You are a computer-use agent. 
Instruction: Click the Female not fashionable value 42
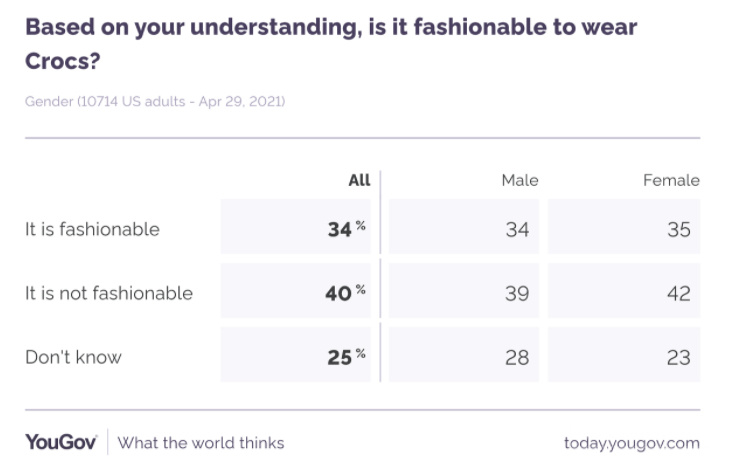click(678, 293)
